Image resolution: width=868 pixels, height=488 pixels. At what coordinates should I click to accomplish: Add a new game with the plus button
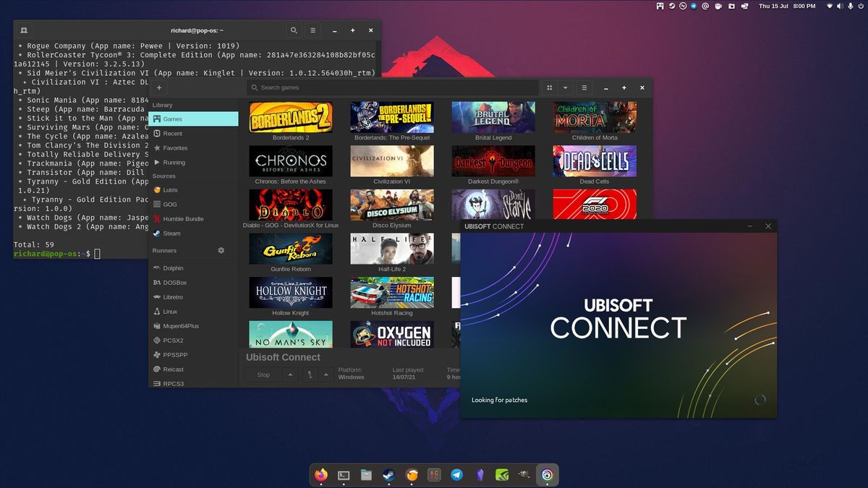point(159,87)
